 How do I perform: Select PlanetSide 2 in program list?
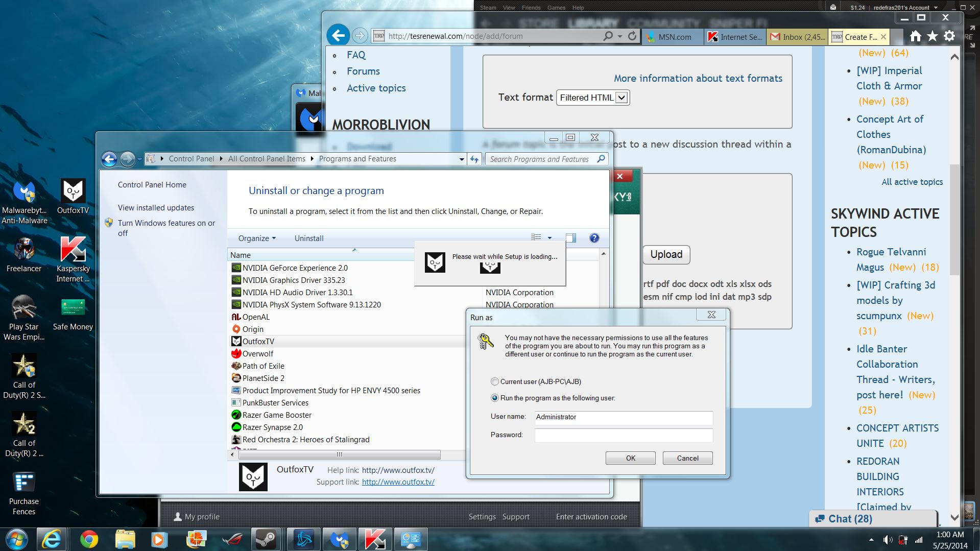[x=263, y=378]
